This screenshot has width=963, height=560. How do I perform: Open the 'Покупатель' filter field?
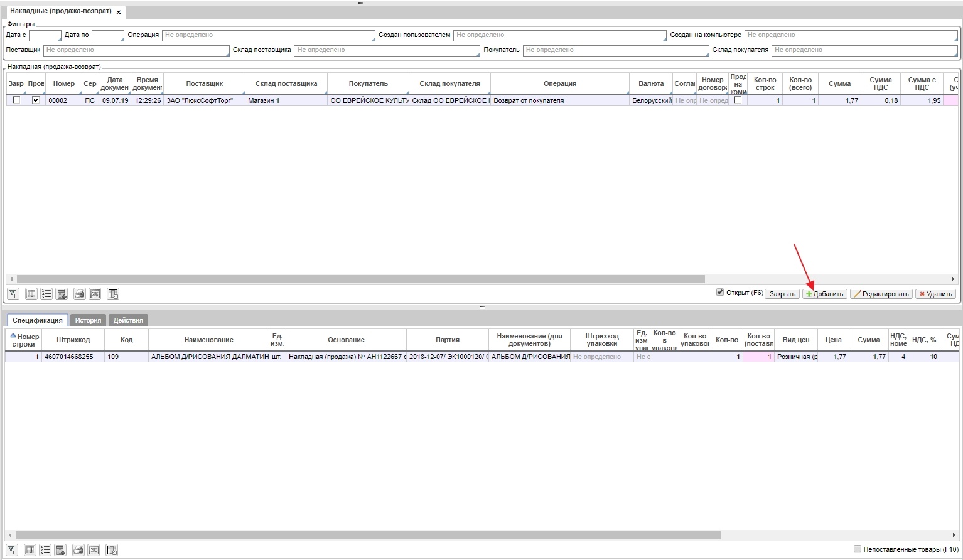[x=615, y=50]
